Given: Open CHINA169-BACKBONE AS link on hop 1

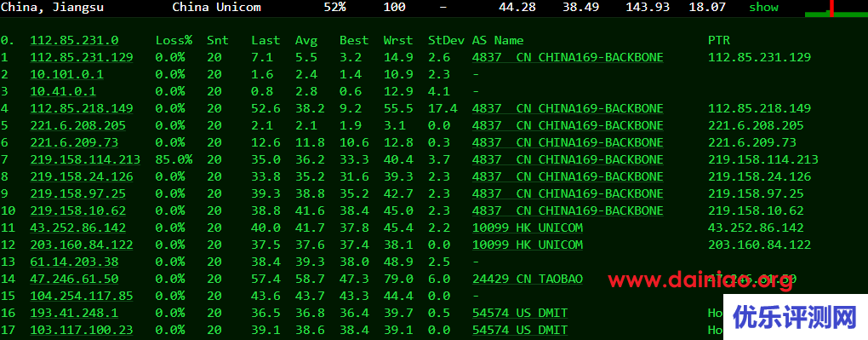Looking at the screenshot, I should click(568, 57).
